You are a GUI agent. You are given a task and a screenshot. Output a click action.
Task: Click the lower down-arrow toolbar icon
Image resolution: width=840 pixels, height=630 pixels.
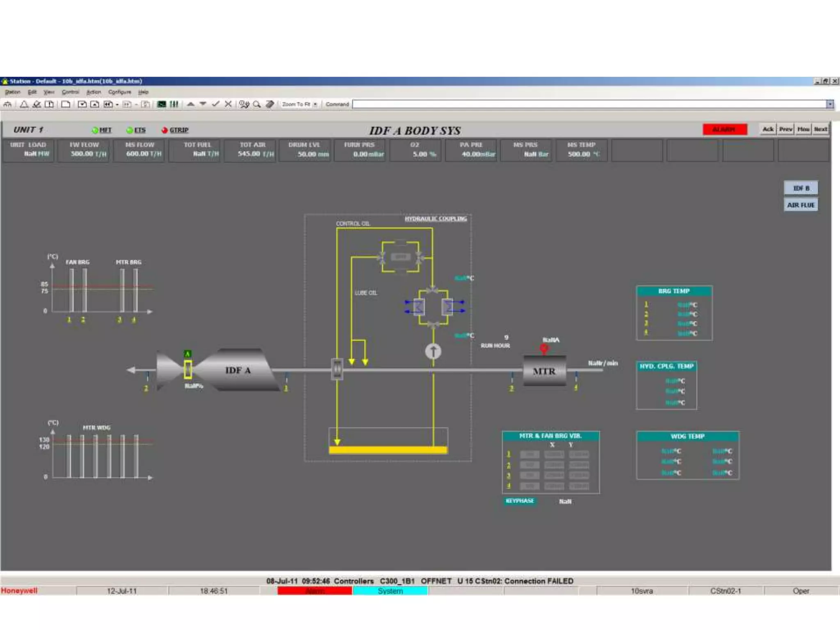click(203, 104)
